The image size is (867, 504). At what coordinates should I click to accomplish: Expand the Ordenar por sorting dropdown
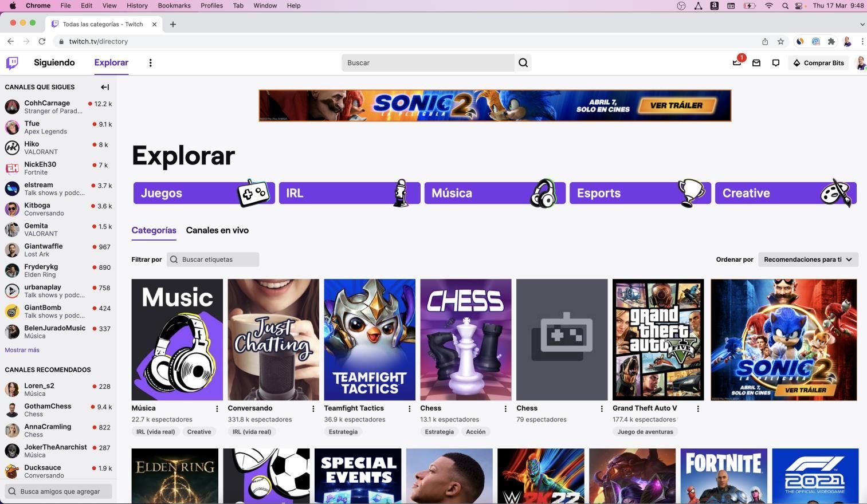(x=808, y=259)
